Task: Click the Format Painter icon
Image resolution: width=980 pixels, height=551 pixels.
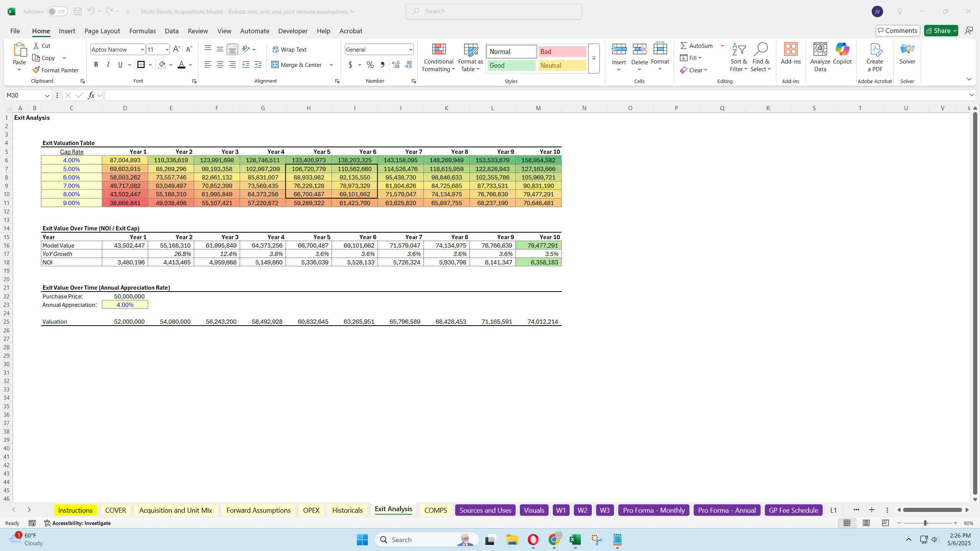Action: 36,70
